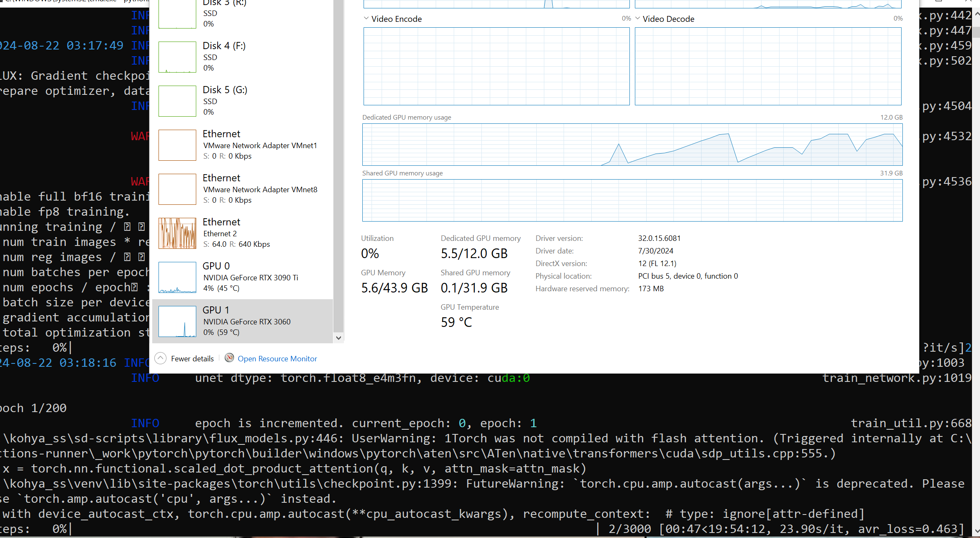The width and height of the screenshot is (980, 538).
Task: Click the GPU 0 mini graph thumbnail
Action: coord(177,277)
